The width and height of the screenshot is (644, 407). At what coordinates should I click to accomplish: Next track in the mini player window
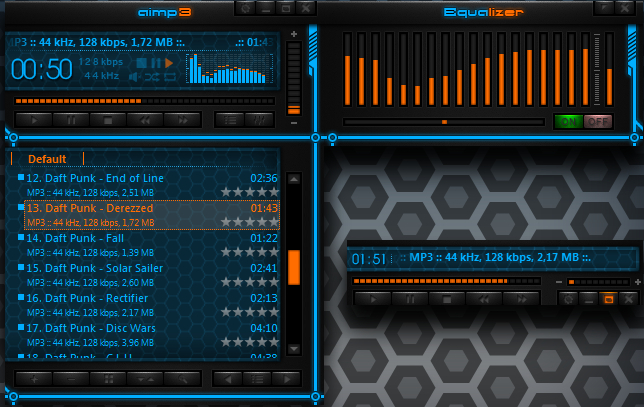521,299
